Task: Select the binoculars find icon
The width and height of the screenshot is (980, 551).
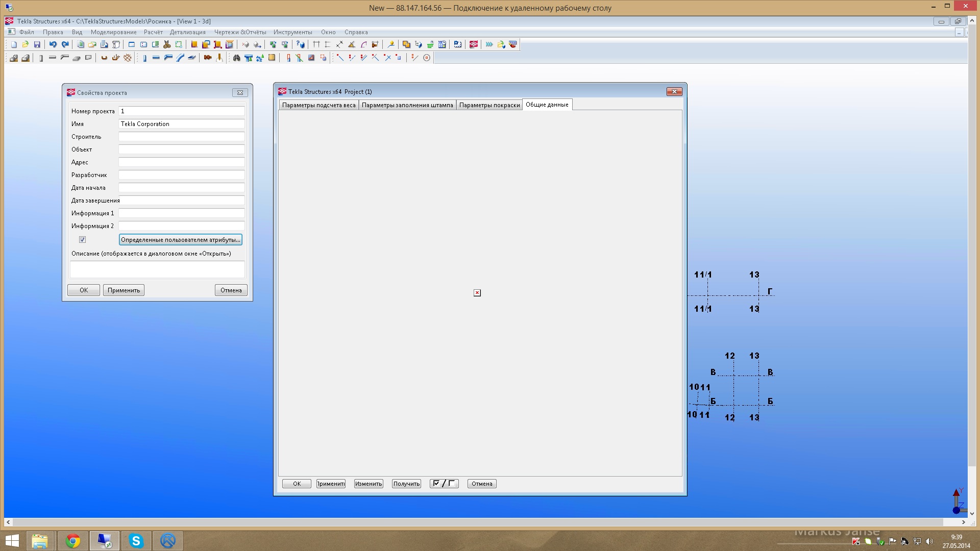Action: click(236, 58)
